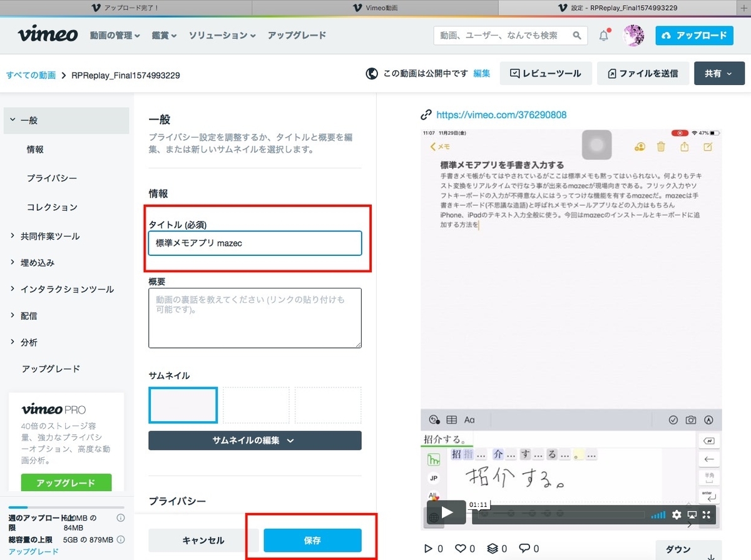Select the second thumbnail slot

click(x=256, y=405)
